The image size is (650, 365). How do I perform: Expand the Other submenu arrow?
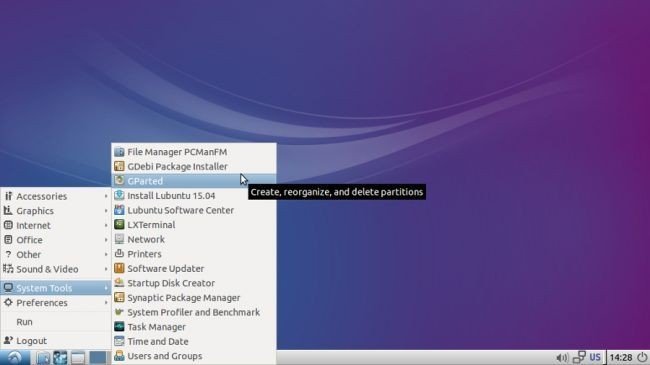click(106, 254)
